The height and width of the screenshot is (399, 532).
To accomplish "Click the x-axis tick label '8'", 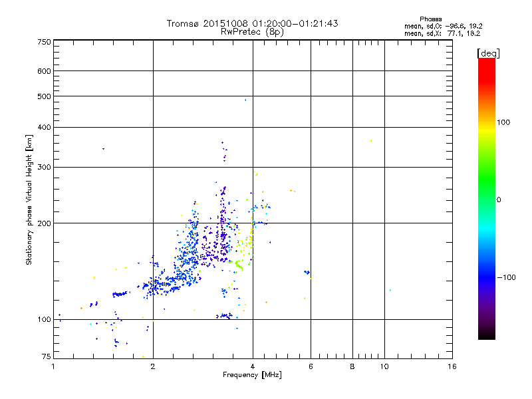I will coord(352,366).
